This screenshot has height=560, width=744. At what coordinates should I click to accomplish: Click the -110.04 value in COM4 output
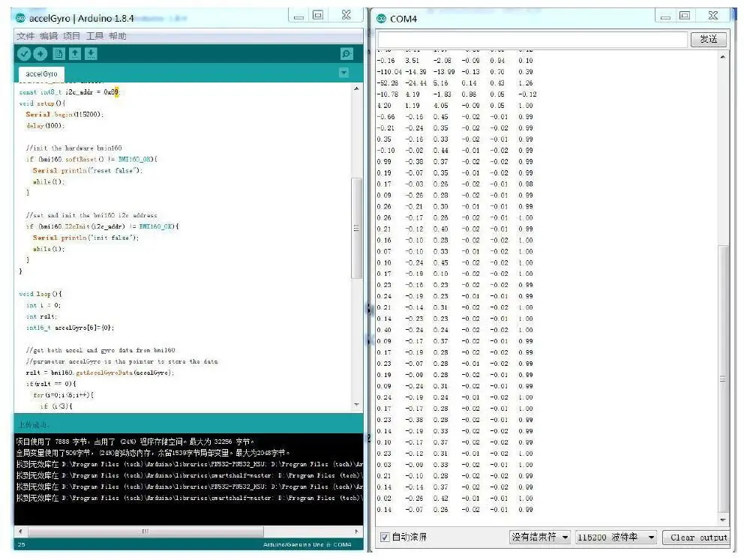[389, 72]
